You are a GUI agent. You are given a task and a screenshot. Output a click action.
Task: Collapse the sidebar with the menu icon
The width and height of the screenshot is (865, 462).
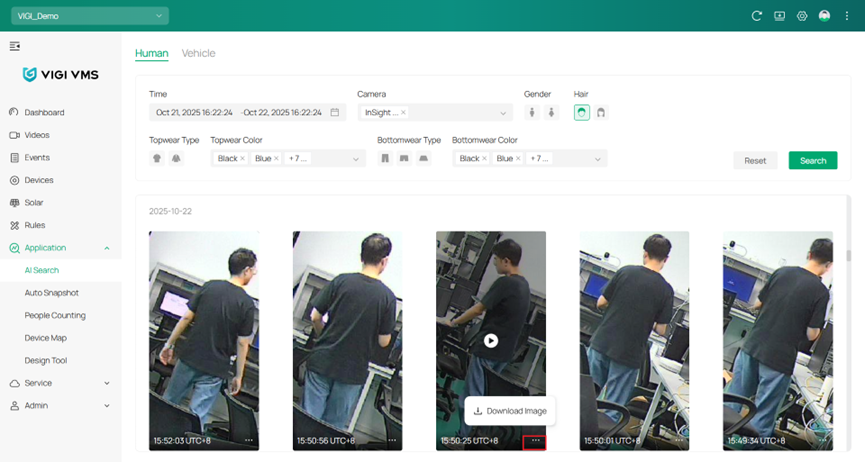(15, 46)
